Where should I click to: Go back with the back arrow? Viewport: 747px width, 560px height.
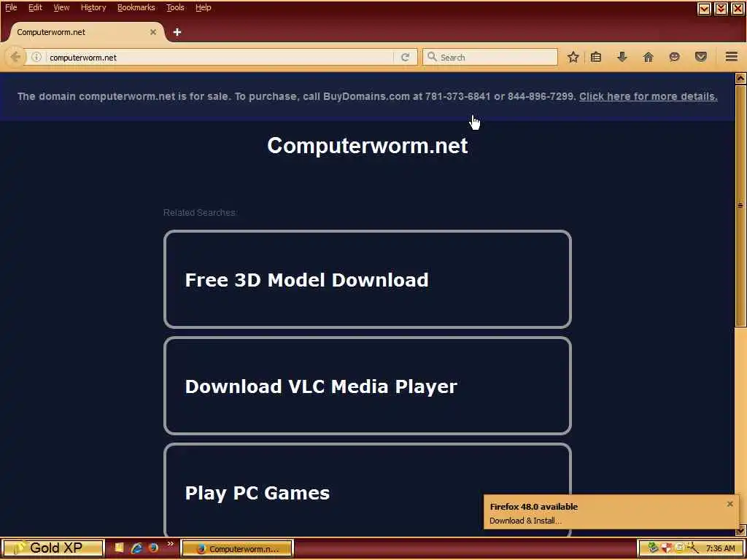coord(15,57)
